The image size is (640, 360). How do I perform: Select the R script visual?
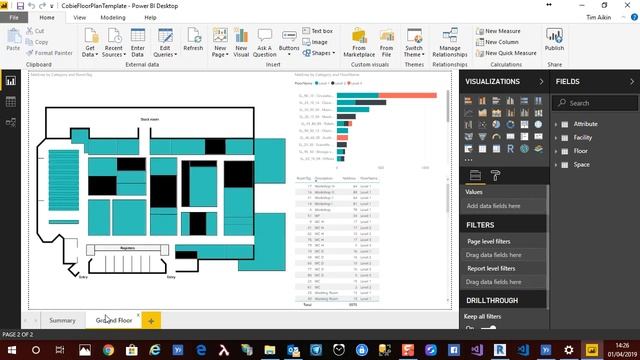click(510, 149)
